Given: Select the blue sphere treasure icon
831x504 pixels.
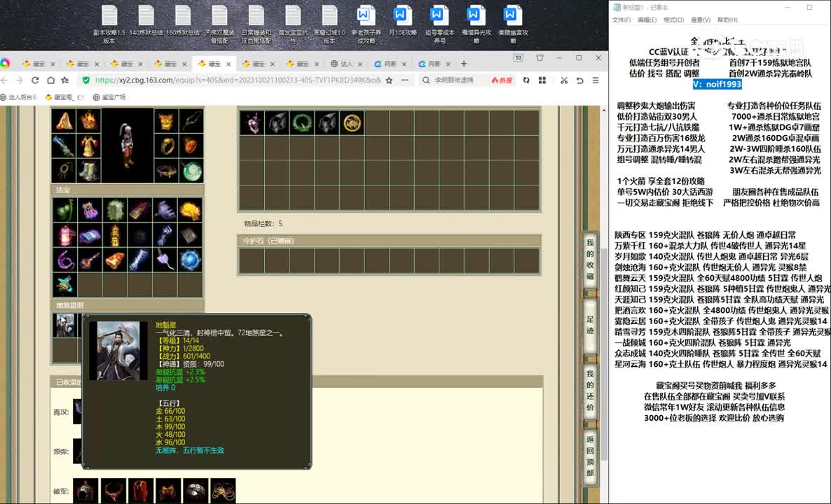Looking at the screenshot, I should [x=191, y=260].
